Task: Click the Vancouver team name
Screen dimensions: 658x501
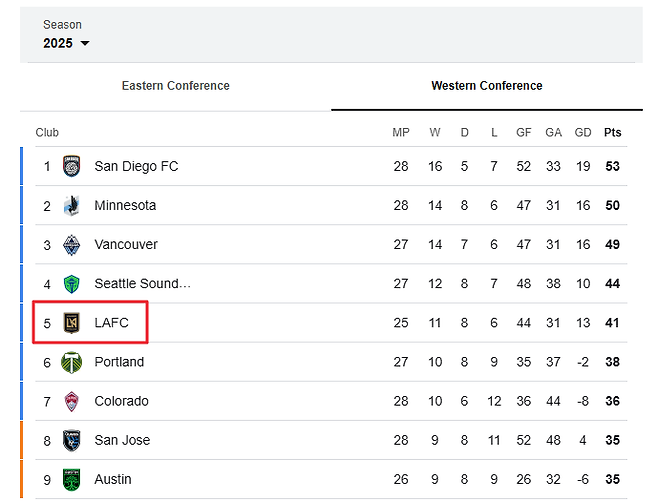Action: tap(126, 244)
